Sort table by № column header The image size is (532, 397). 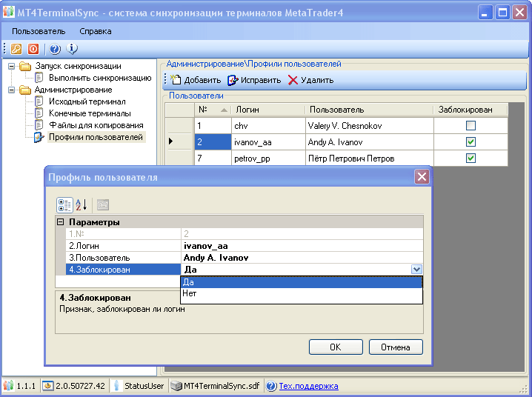(213, 110)
